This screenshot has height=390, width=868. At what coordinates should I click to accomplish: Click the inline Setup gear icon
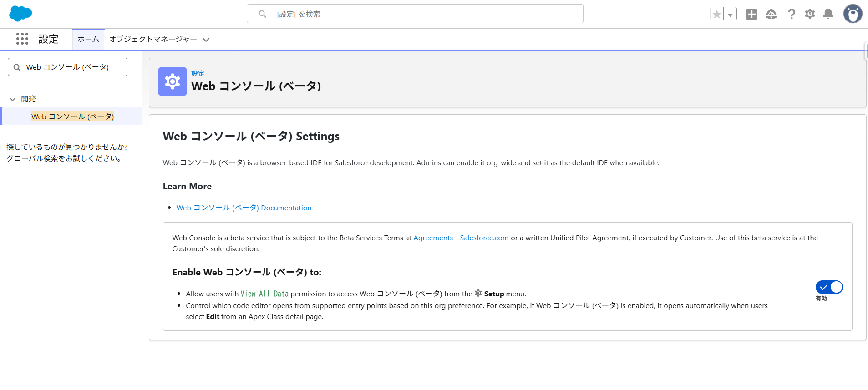point(478,293)
